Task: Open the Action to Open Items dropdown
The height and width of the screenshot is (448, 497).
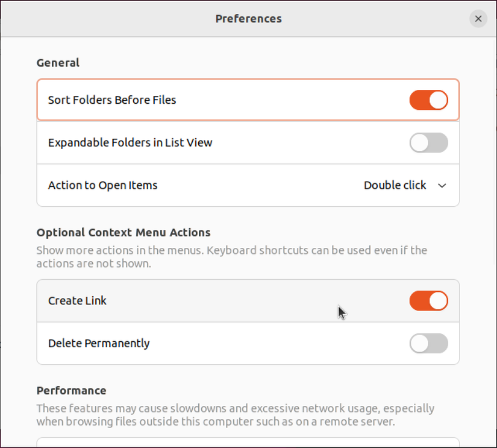Action: click(405, 185)
